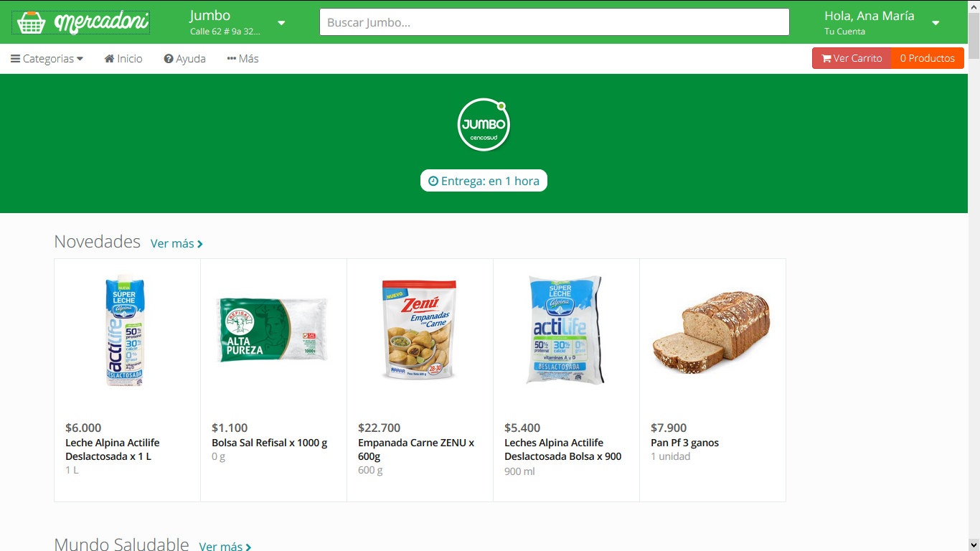Screen dimensions: 980x551
Task: Select the Pan Pf 3 ganos bread image
Action: coord(711,329)
